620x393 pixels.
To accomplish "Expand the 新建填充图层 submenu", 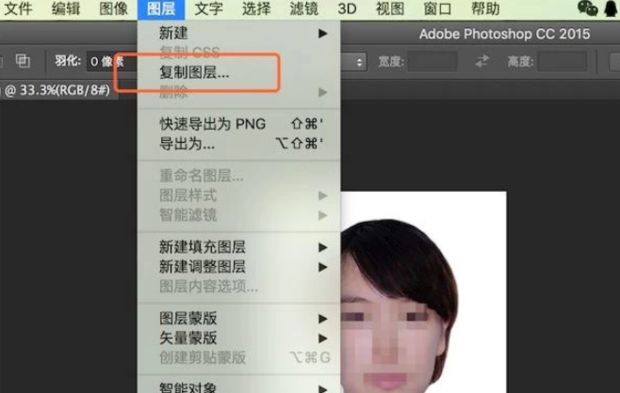I will click(239, 247).
